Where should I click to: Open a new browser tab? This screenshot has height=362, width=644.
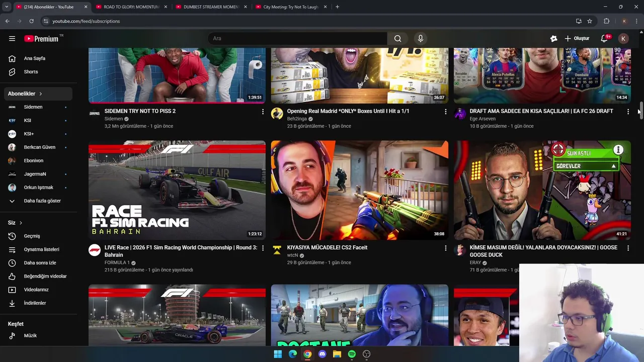tap(337, 7)
